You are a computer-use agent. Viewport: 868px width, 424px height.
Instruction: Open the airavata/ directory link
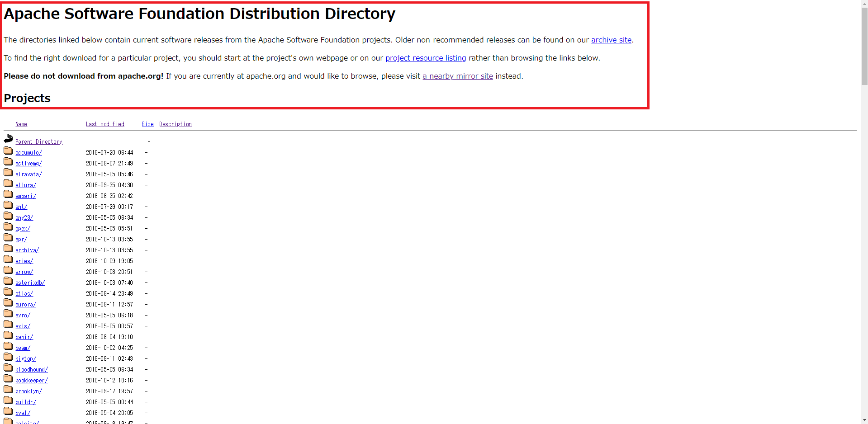[x=28, y=174]
